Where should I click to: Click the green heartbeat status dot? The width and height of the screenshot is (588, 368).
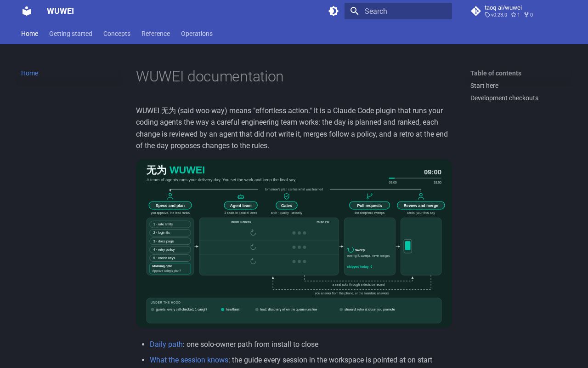tap(222, 310)
